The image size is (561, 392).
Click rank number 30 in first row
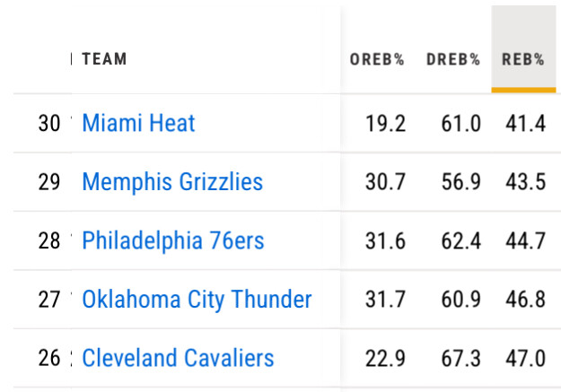(x=49, y=123)
